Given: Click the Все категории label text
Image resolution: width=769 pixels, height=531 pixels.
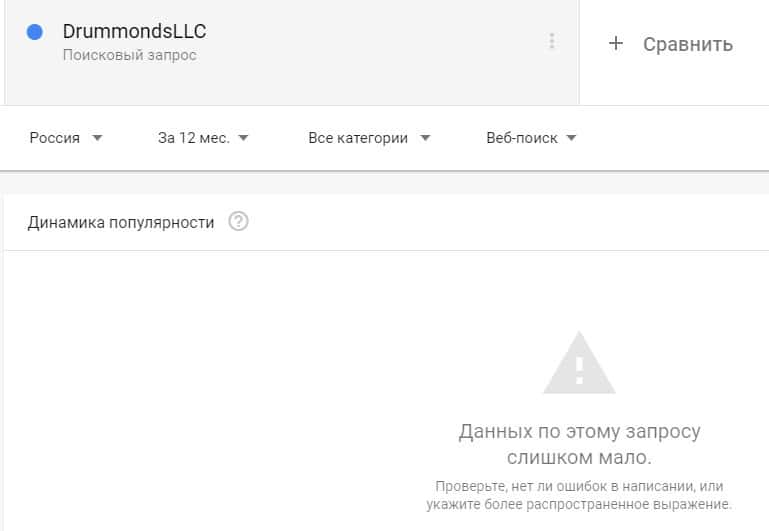Looking at the screenshot, I should pyautogui.click(x=358, y=138).
